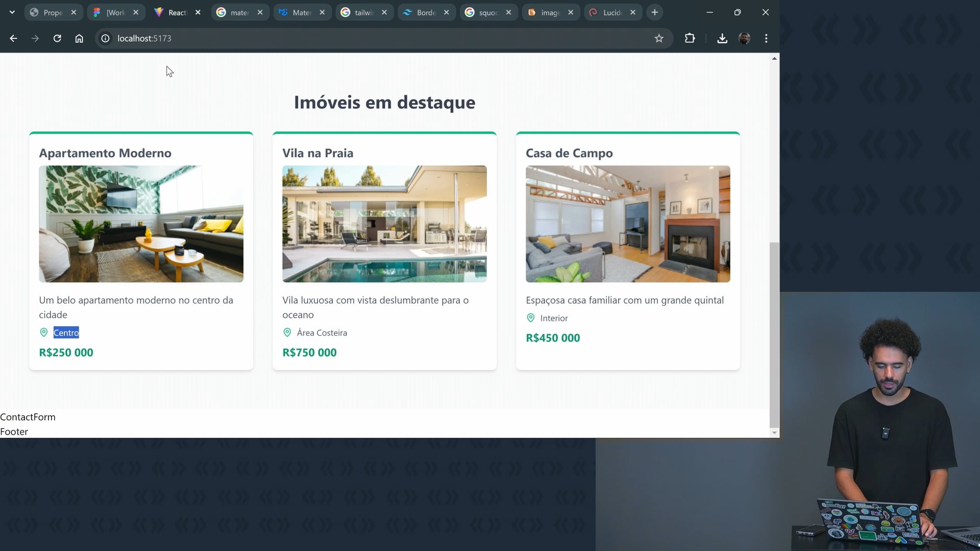The image size is (980, 551).
Task: Click the browser home icon
Action: pyautogui.click(x=79, y=38)
